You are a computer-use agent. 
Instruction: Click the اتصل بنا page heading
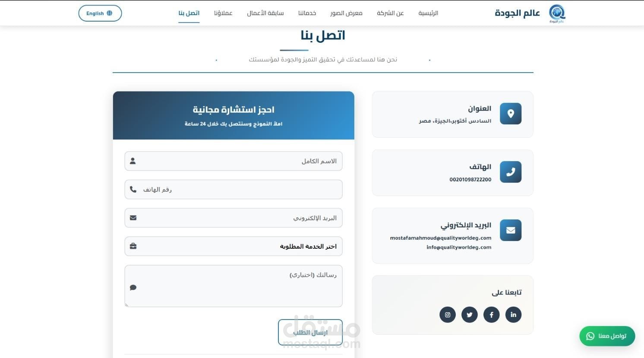click(323, 35)
